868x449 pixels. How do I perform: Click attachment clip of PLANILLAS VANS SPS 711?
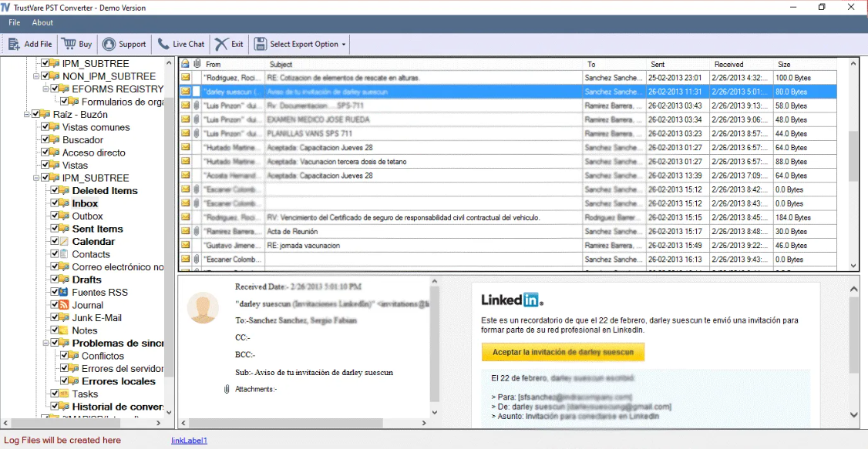(x=197, y=133)
